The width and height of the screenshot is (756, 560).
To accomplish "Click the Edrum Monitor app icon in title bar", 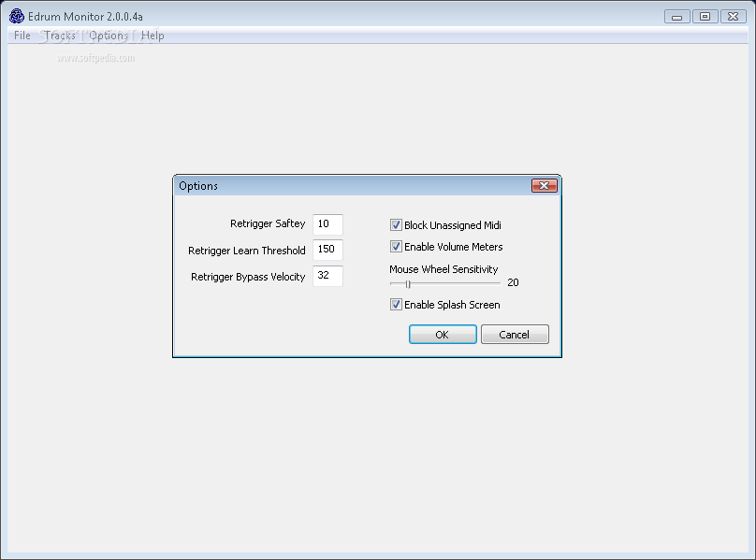I will point(17,16).
